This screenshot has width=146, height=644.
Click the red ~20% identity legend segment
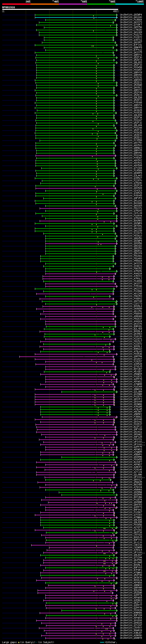coord(16,4)
